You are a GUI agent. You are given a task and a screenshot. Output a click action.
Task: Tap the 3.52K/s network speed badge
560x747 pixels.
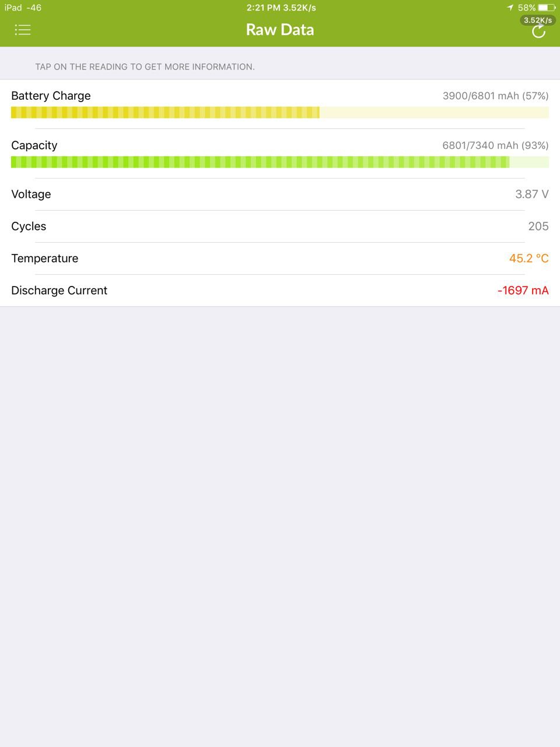pos(538,20)
